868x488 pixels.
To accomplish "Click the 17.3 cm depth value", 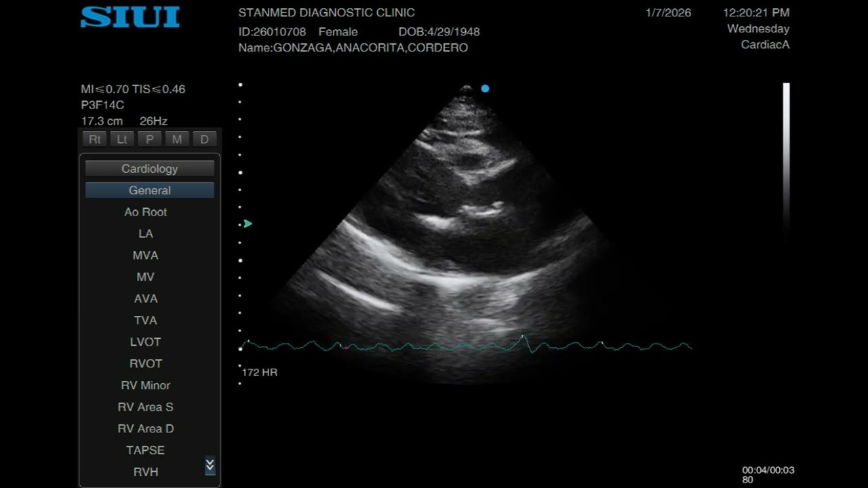I will click(x=102, y=121).
